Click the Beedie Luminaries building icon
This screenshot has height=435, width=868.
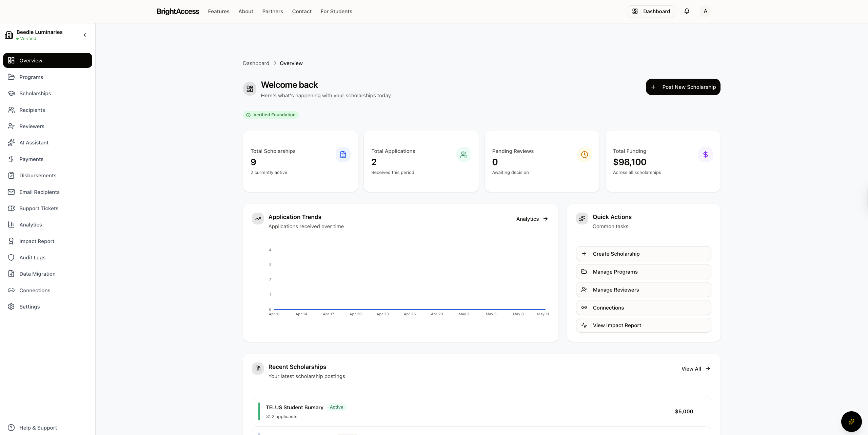point(9,35)
